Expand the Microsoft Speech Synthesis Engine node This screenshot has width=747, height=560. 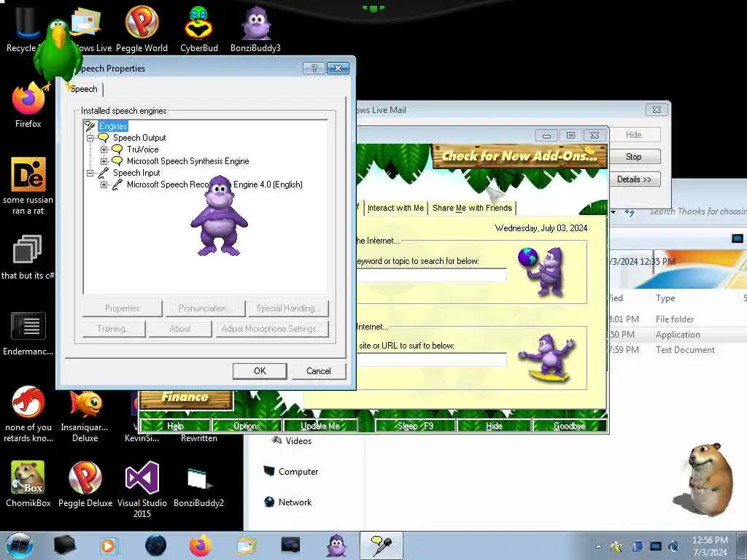point(104,161)
